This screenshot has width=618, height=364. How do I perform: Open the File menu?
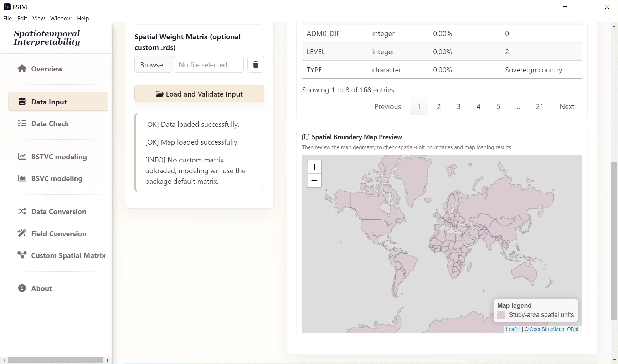tap(7, 18)
